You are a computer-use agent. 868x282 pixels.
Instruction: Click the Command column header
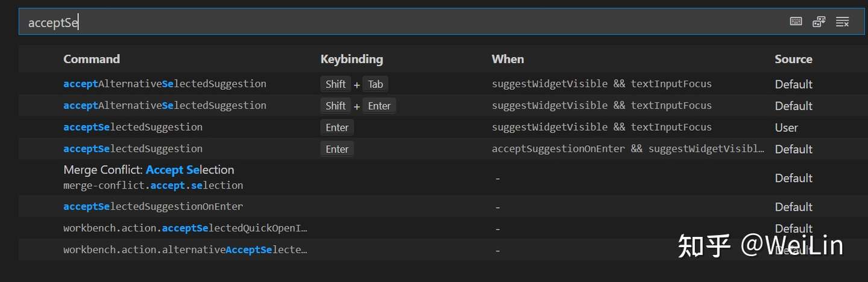[92, 59]
